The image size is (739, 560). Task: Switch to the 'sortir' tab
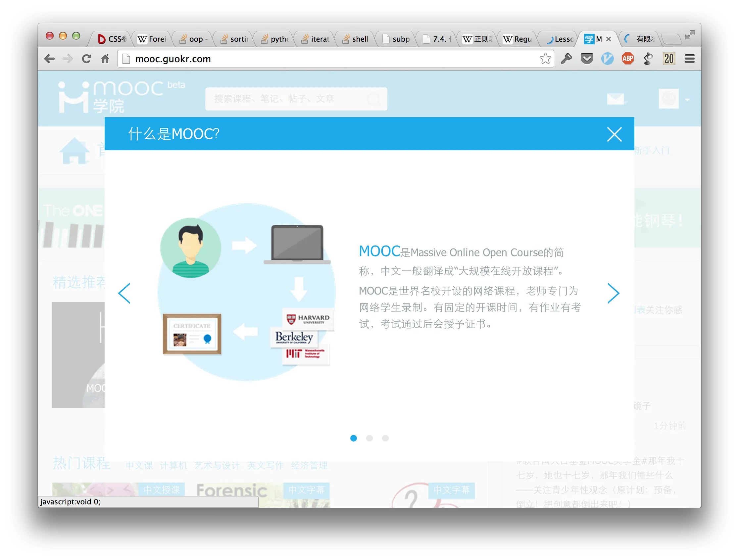(x=234, y=39)
